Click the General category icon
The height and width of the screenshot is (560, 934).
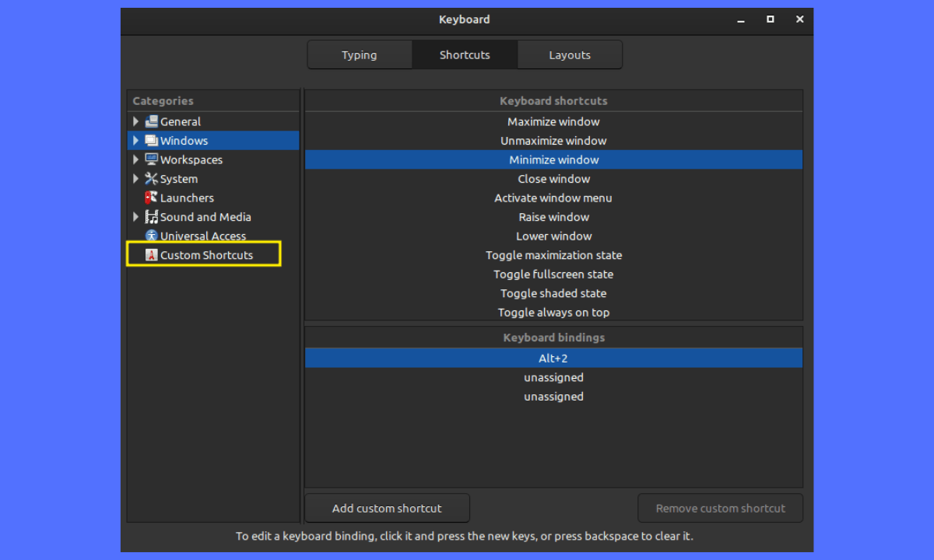[x=151, y=121]
